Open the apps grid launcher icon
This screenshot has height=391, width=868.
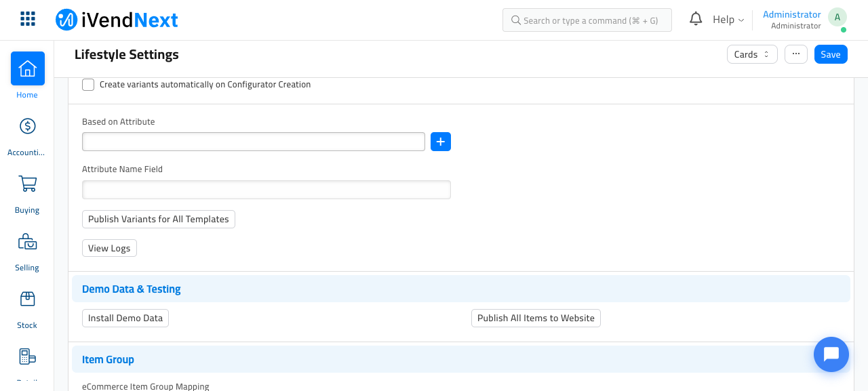[28, 19]
